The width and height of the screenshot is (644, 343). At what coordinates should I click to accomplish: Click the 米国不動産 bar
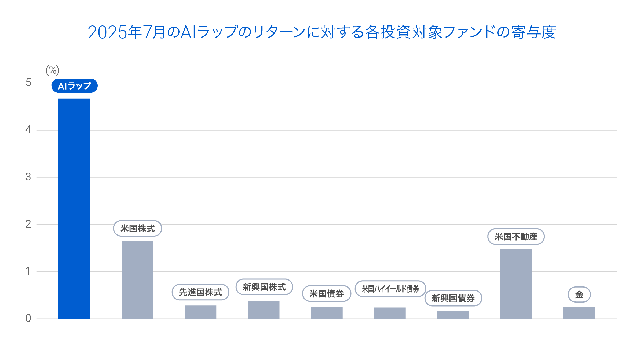pos(516,284)
